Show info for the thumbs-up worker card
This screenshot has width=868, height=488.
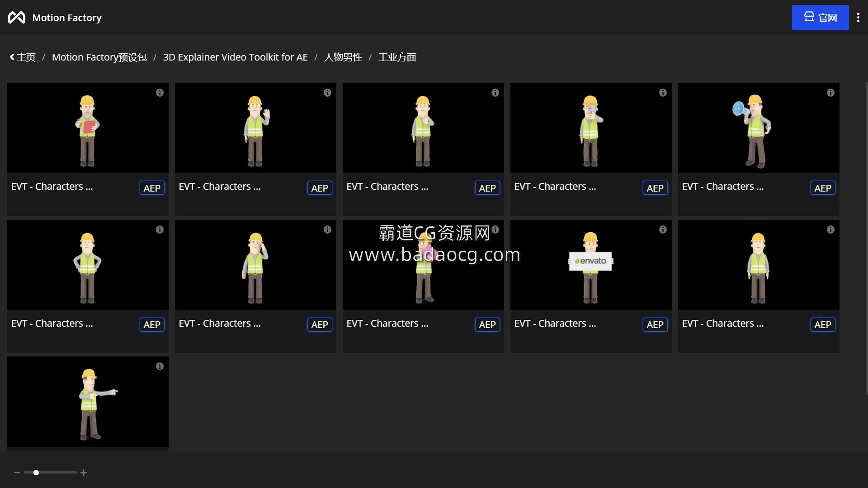point(495,93)
